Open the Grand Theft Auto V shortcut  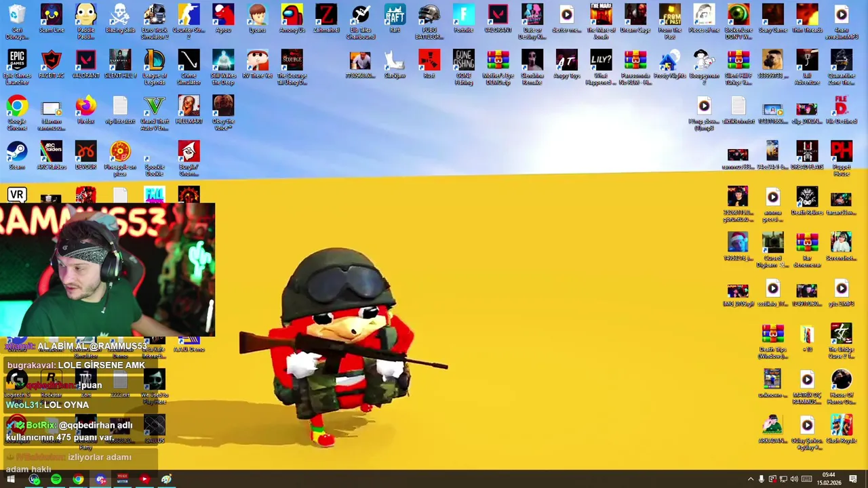[x=155, y=113]
